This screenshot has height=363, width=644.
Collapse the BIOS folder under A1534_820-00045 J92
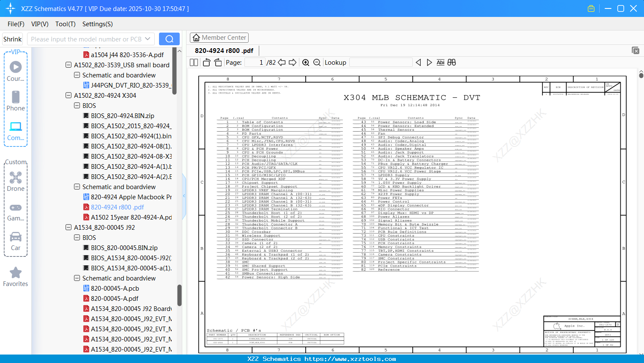(77, 238)
